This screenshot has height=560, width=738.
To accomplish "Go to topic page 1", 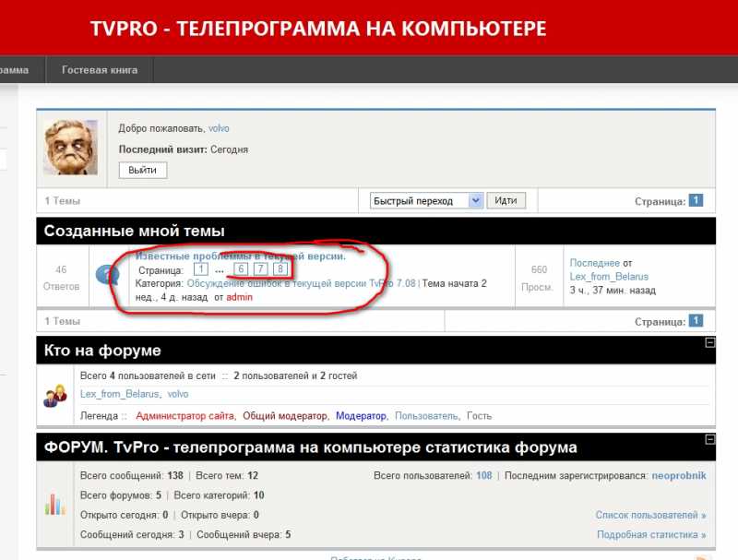I will pos(201,269).
